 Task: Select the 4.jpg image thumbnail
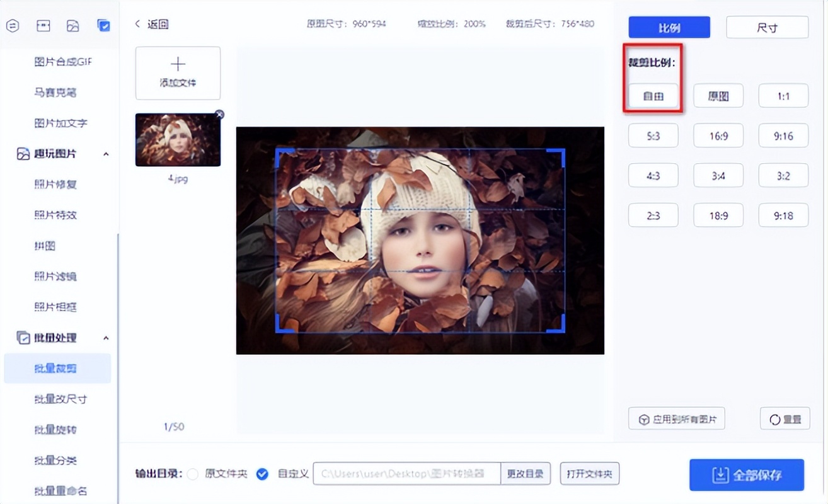coord(178,138)
